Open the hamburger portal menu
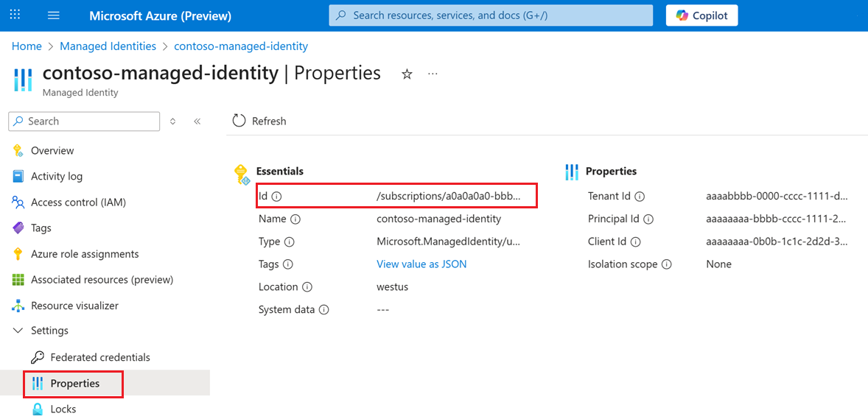The width and height of the screenshot is (868, 419). click(x=53, y=15)
